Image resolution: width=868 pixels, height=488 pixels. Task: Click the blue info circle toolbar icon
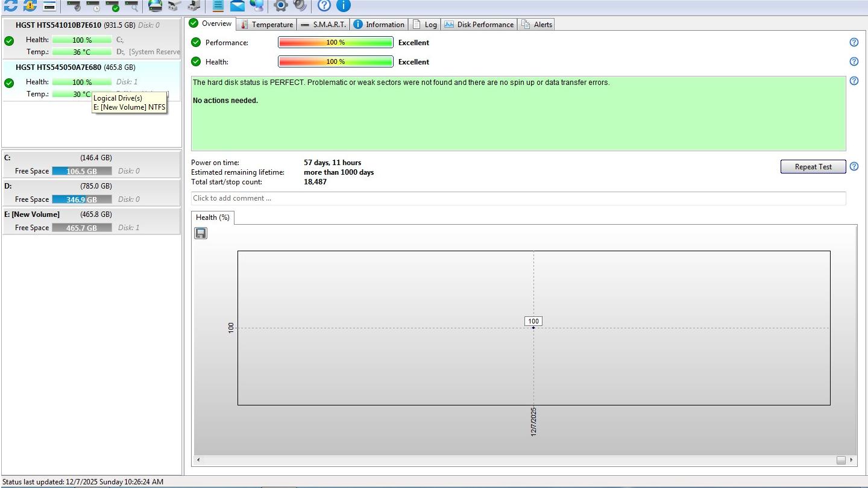tap(343, 6)
